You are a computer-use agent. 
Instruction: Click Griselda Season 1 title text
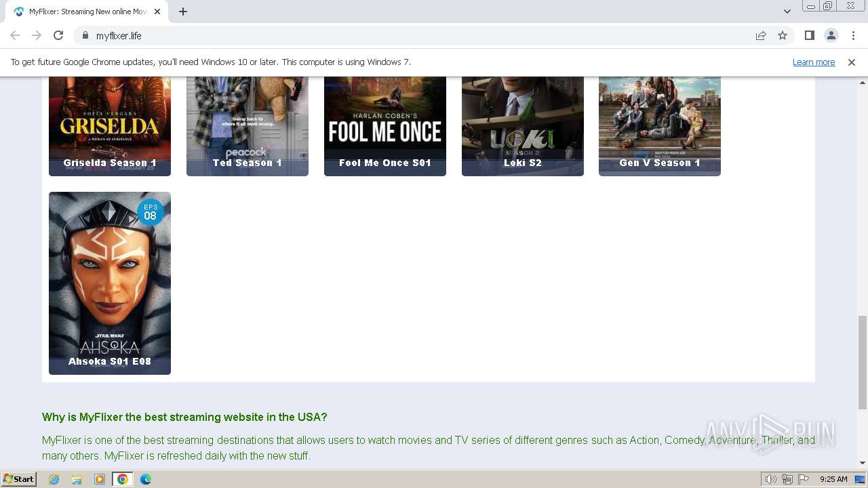tap(110, 163)
